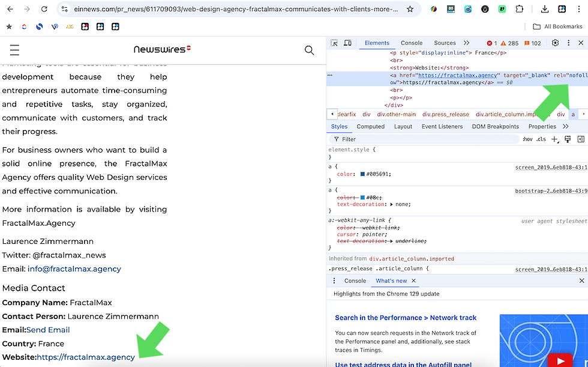Toggle rendering emulations brush icon
The height and width of the screenshot is (367, 588).
(568, 139)
